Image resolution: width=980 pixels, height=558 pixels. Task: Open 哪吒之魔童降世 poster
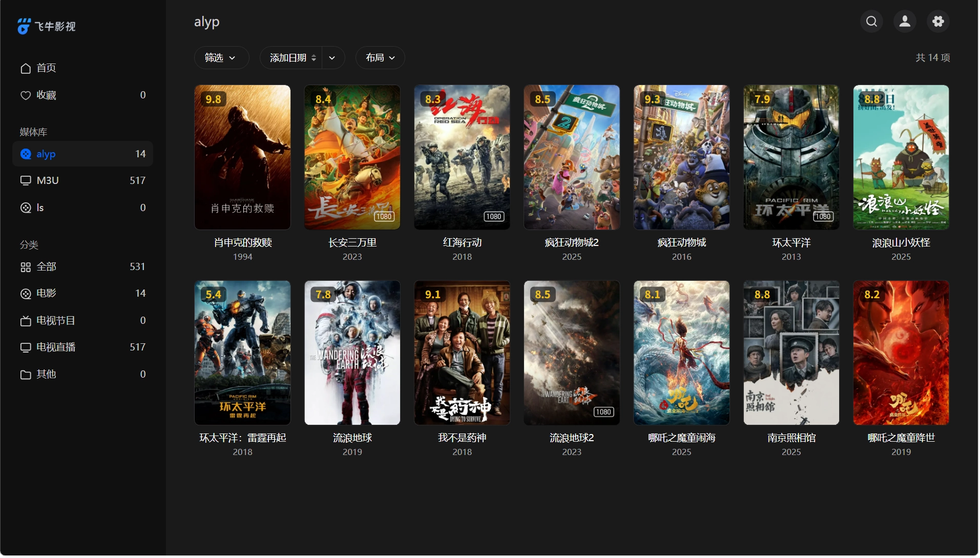pos(901,353)
